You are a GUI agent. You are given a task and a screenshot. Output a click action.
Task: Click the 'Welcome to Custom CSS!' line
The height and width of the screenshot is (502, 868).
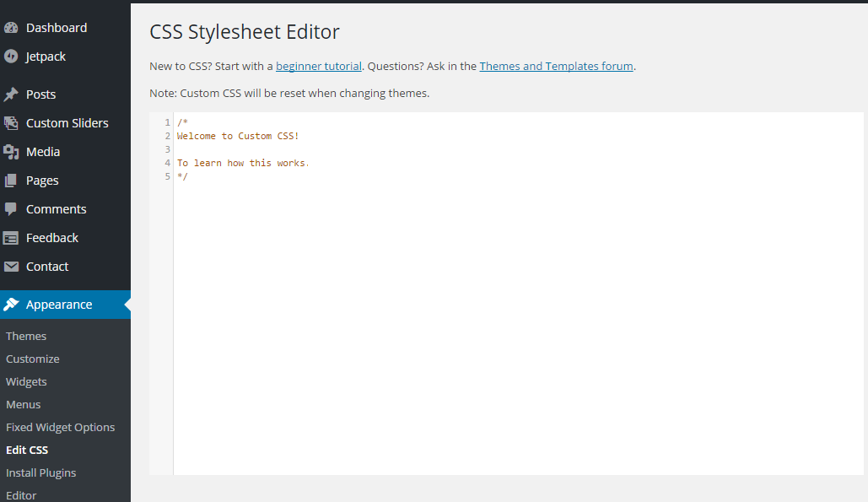coord(238,136)
